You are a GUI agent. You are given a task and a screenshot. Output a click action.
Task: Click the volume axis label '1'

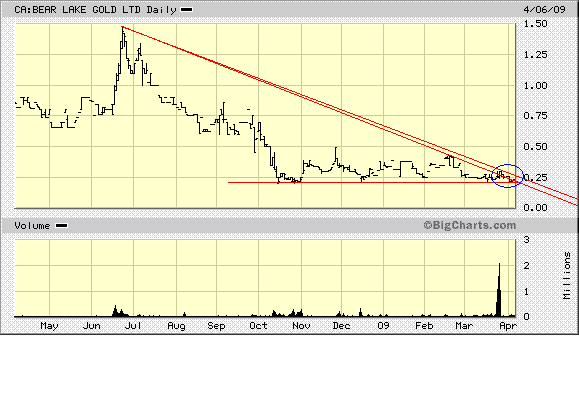(x=527, y=292)
